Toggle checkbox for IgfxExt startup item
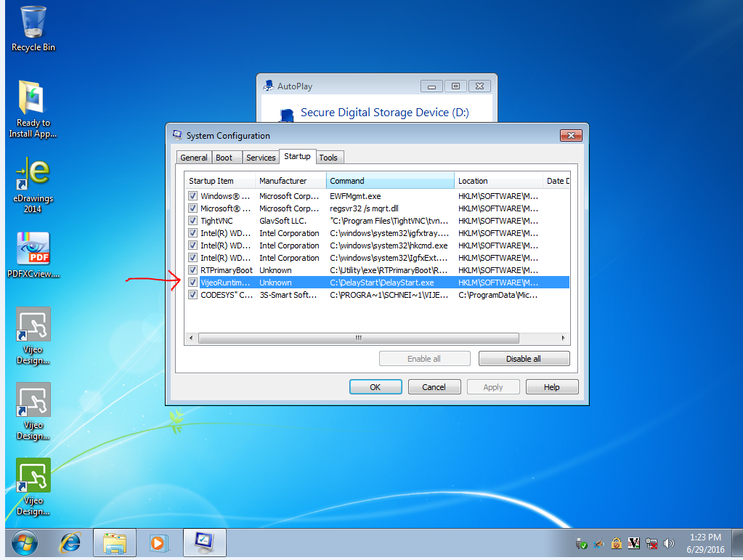The image size is (743, 560). 193,257
